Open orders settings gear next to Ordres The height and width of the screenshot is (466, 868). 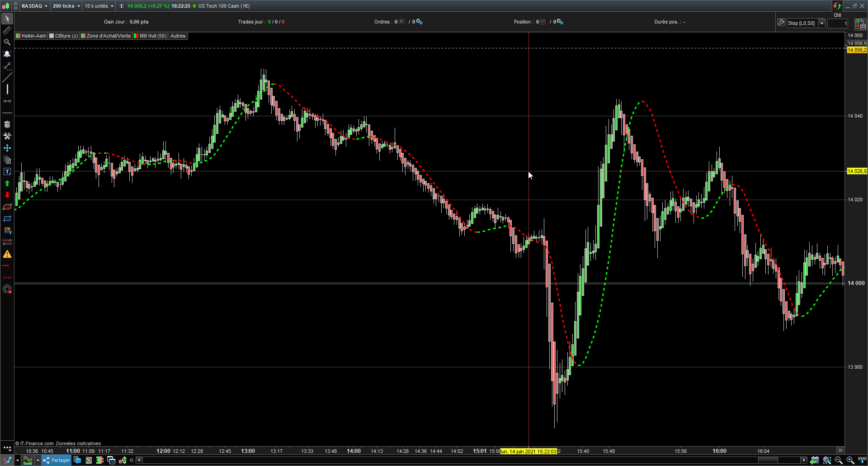(x=419, y=22)
